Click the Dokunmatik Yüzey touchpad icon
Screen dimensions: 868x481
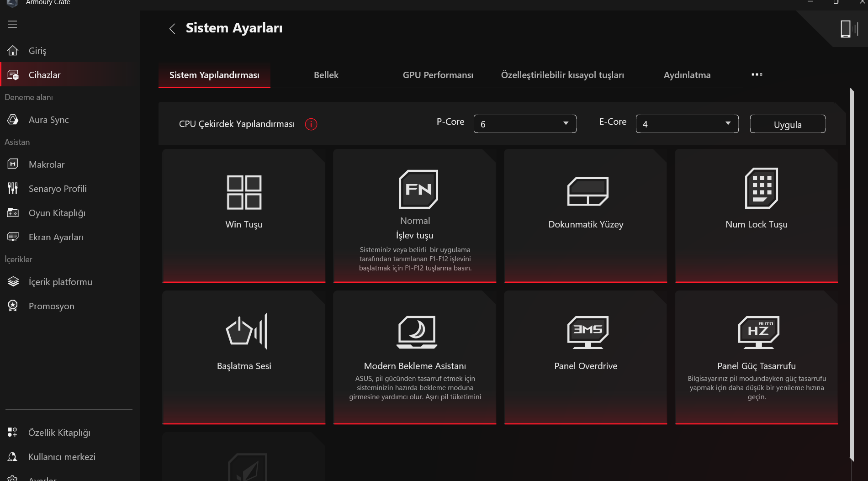(x=588, y=191)
